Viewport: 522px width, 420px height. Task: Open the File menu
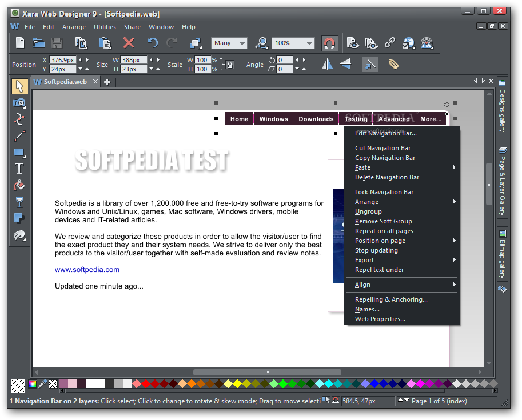click(x=30, y=27)
